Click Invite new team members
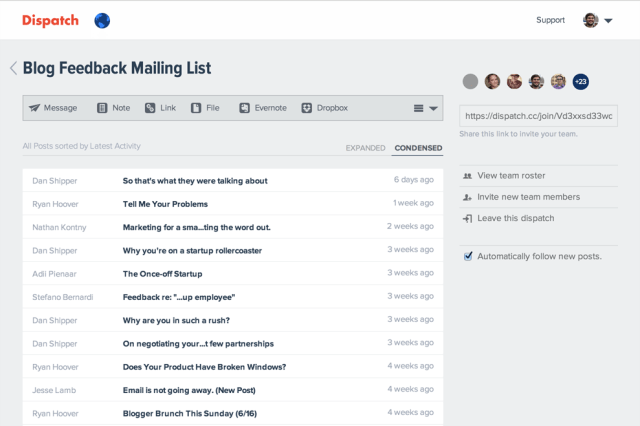Screen dimensions: 640x426 (528, 197)
